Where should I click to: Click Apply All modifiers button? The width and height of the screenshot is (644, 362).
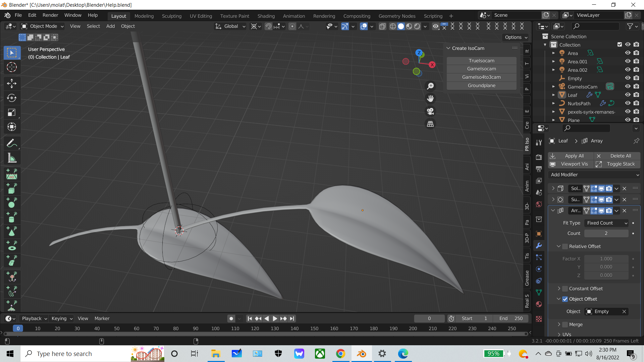coord(571,156)
